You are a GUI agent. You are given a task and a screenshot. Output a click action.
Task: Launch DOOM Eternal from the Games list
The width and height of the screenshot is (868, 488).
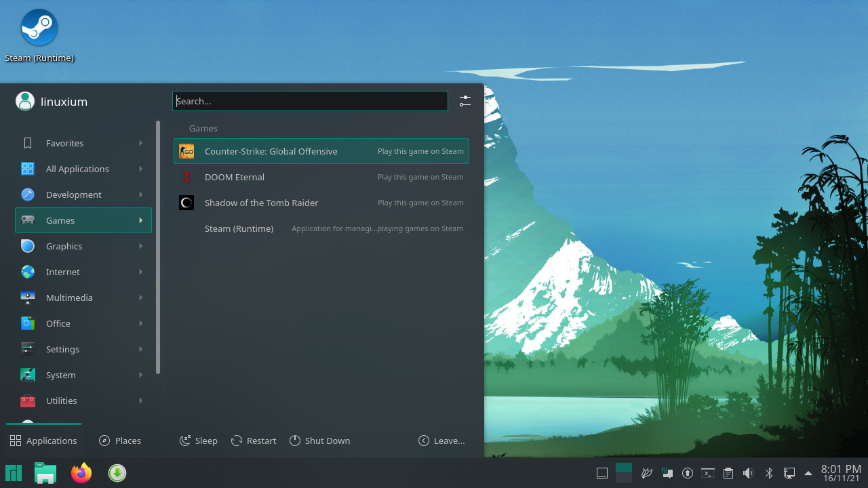point(321,177)
